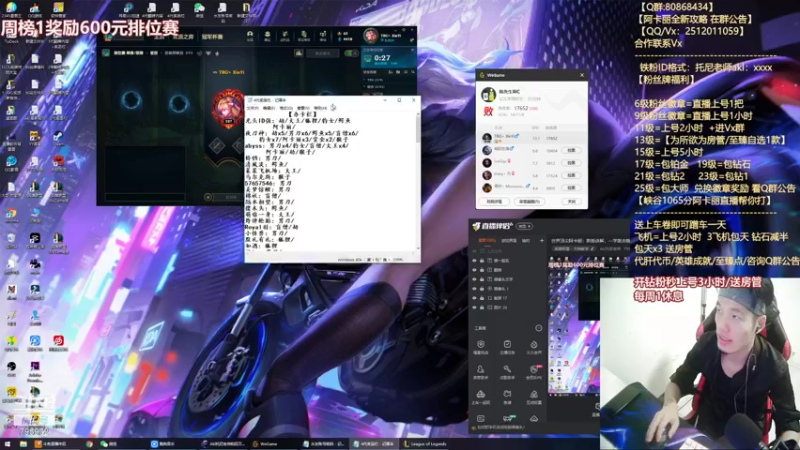
Task: Lock the 截屏 17 source layer
Action: pos(482,298)
